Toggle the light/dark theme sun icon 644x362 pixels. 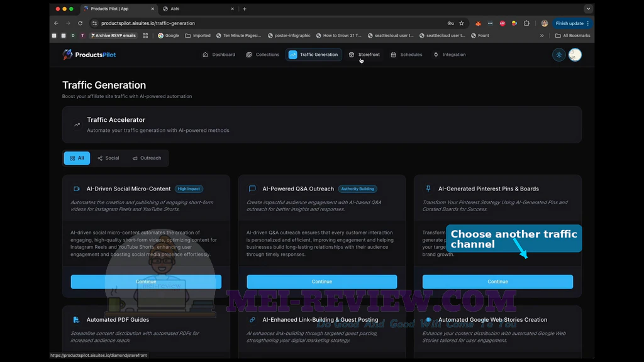558,55
